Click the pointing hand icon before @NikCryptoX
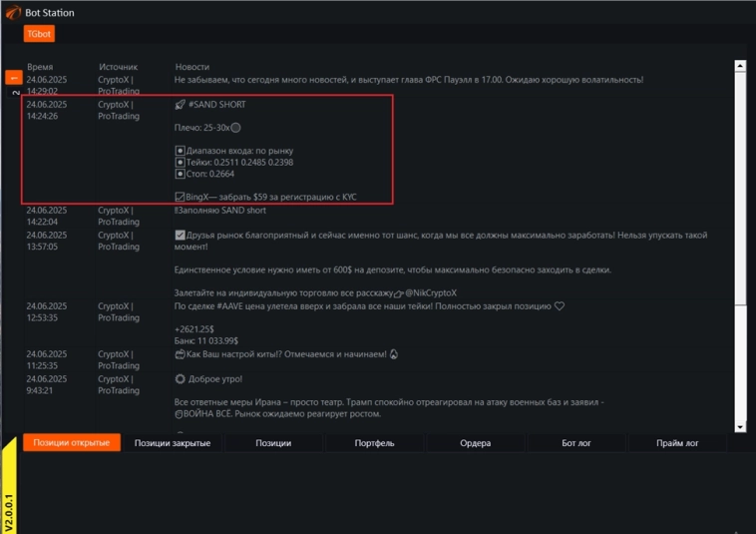Screen dimensions: 756x534 pyautogui.click(x=399, y=293)
